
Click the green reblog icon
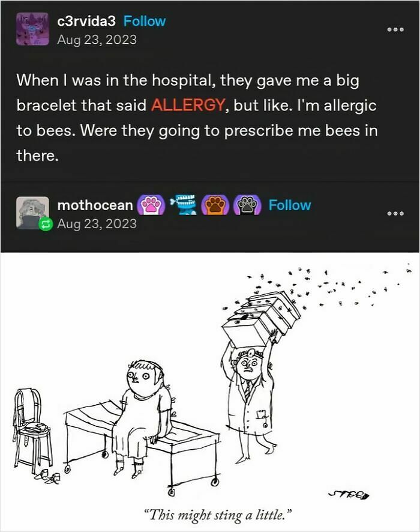click(46, 224)
